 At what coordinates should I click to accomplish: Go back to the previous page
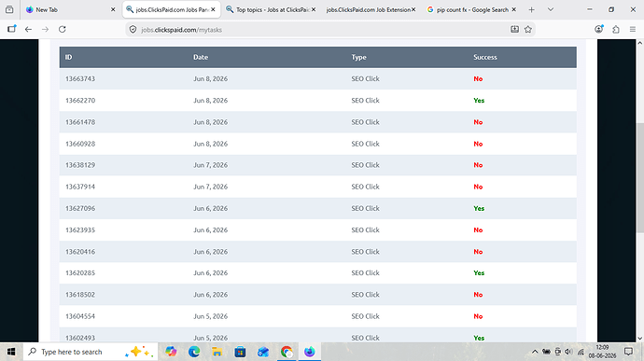click(x=28, y=30)
